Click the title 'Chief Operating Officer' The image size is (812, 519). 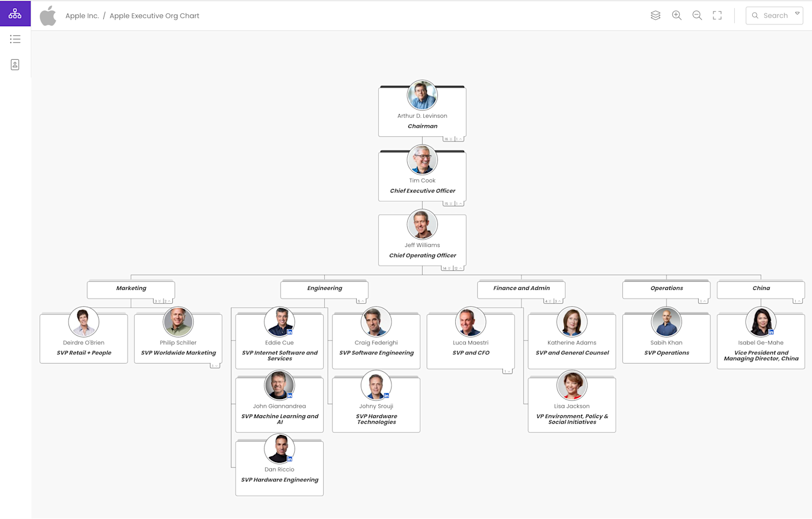coord(423,255)
